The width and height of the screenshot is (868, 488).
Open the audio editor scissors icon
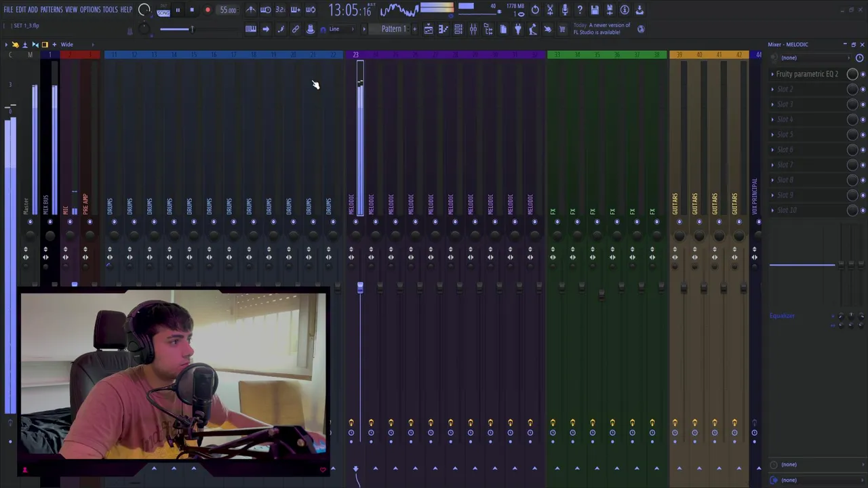(x=550, y=10)
